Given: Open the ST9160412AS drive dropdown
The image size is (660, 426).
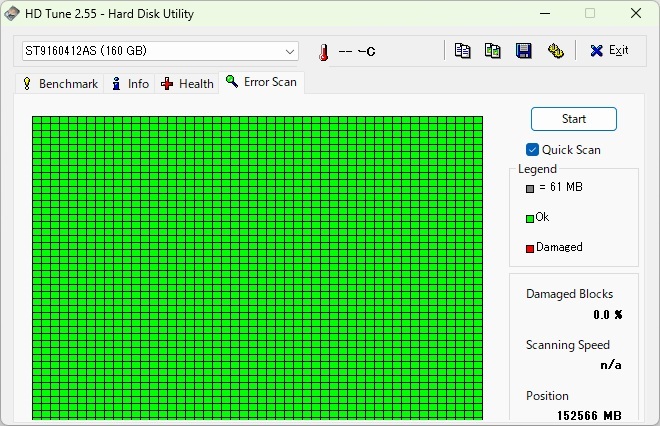Looking at the screenshot, I should click(x=160, y=51).
